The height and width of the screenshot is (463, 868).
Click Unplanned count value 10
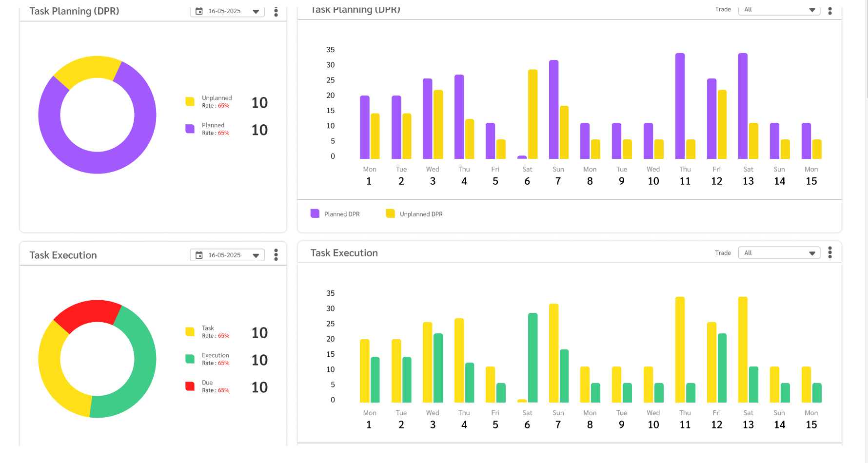[259, 103]
